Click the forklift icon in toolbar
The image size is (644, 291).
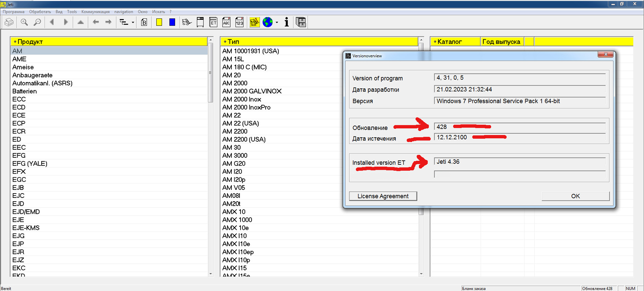point(187,22)
